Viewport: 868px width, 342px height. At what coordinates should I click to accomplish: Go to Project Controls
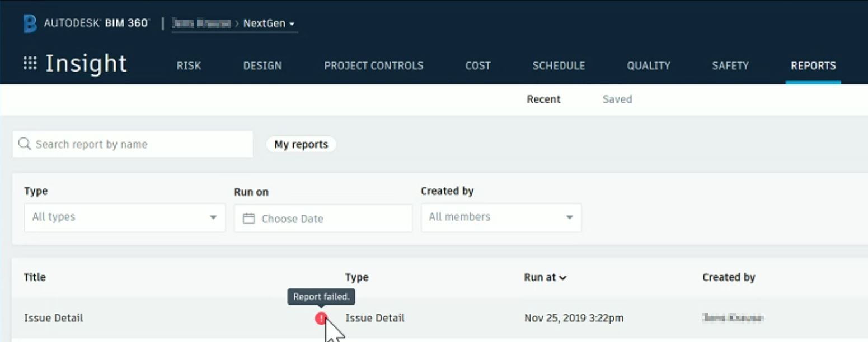373,65
